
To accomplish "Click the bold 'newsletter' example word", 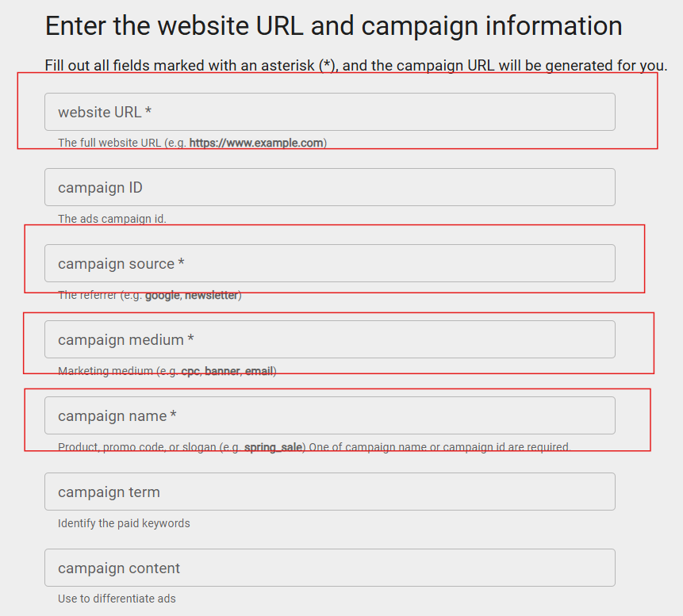I will 211,296.
